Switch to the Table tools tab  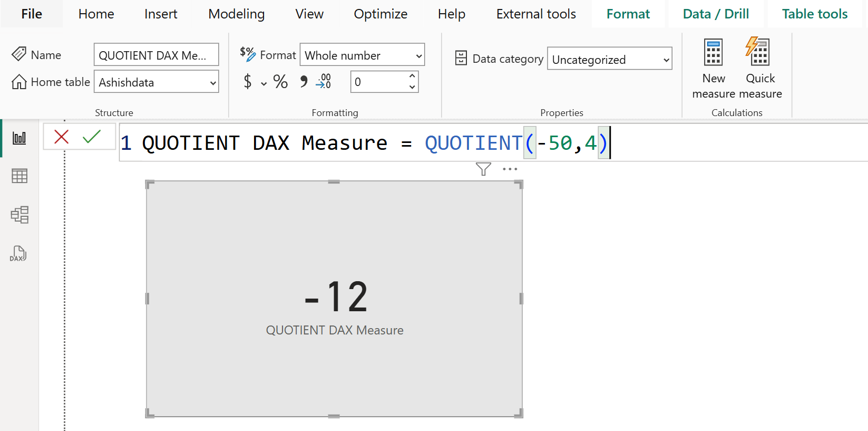click(814, 14)
